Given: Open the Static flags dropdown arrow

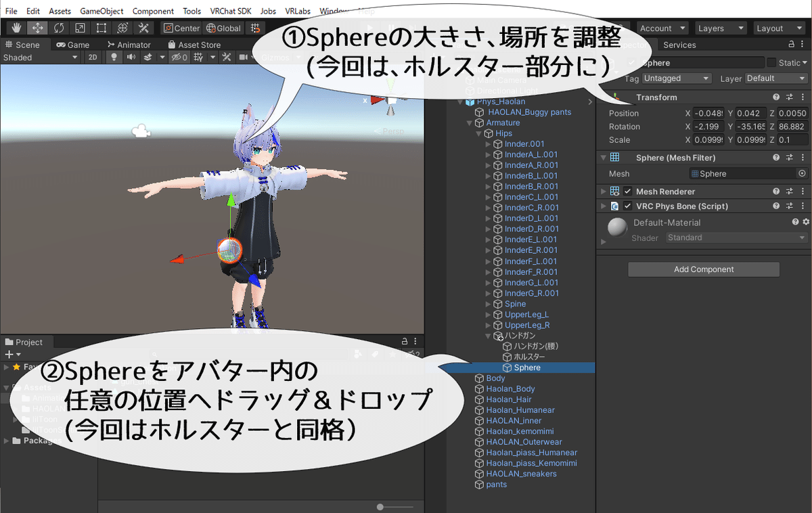Looking at the screenshot, I should [805, 63].
